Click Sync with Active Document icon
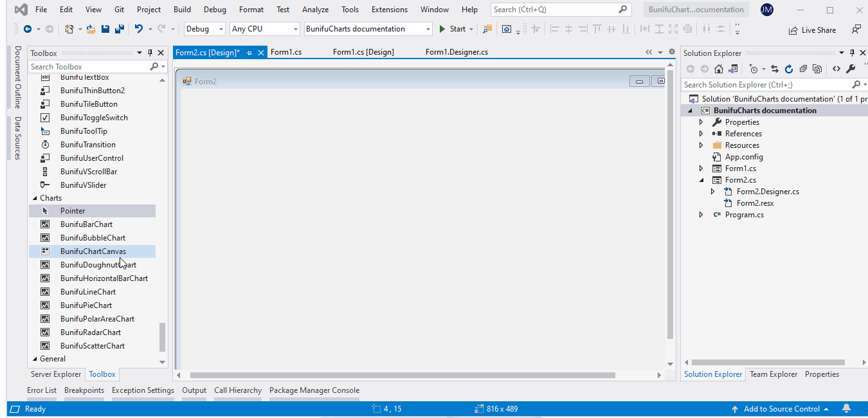This screenshot has width=868, height=418. (775, 69)
